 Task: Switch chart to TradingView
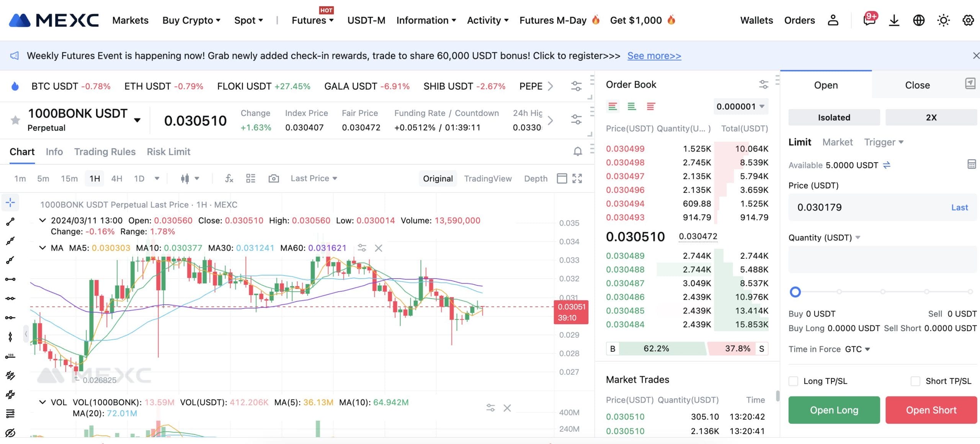click(488, 179)
